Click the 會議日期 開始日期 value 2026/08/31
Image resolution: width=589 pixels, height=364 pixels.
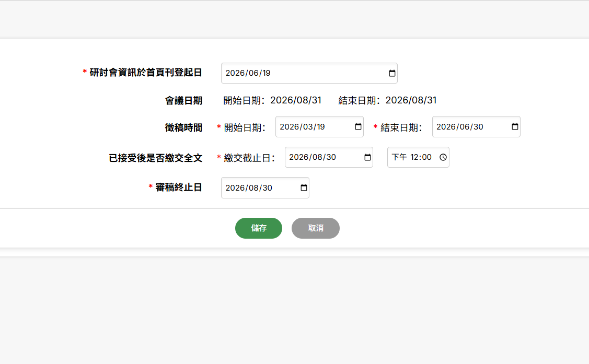(x=295, y=100)
